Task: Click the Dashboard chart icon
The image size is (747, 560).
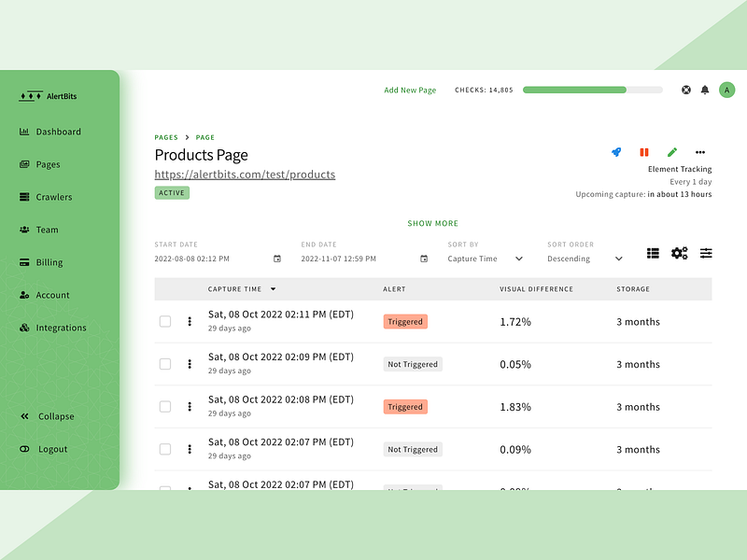Action: click(x=24, y=132)
